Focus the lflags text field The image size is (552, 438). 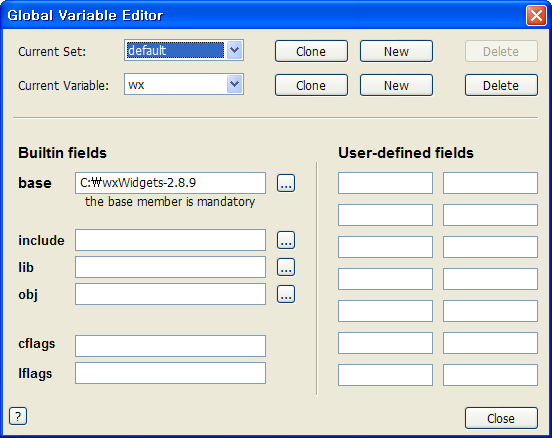[x=170, y=373]
